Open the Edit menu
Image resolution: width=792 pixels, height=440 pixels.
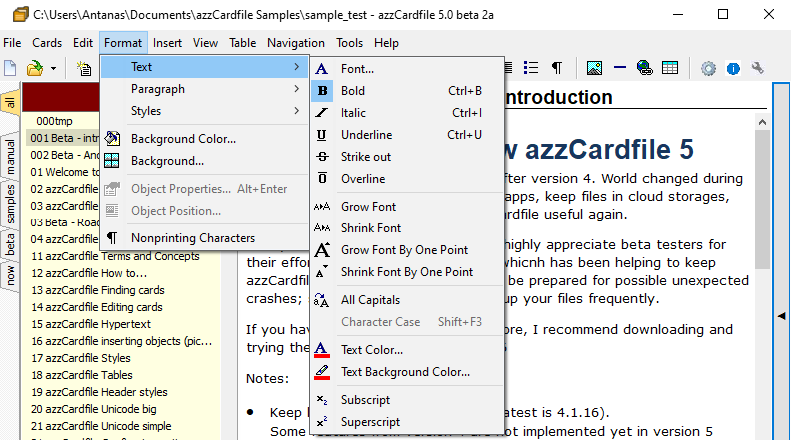pyautogui.click(x=83, y=43)
